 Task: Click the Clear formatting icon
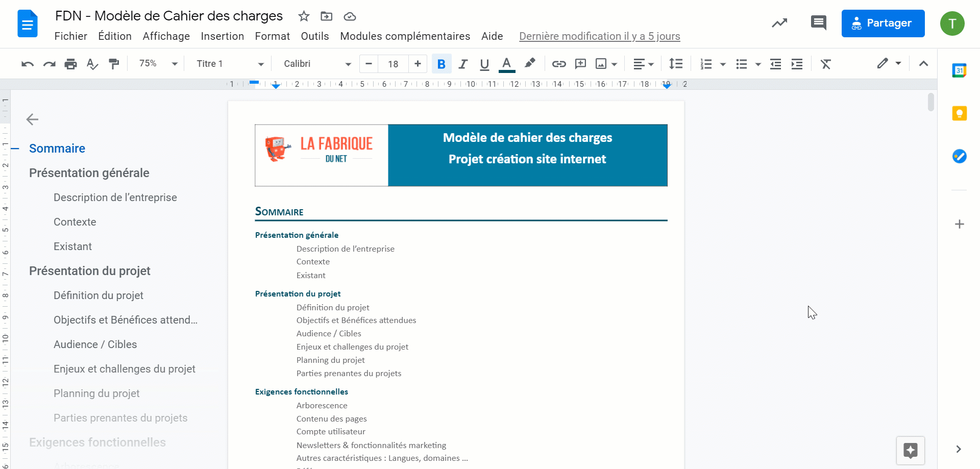pyautogui.click(x=826, y=64)
